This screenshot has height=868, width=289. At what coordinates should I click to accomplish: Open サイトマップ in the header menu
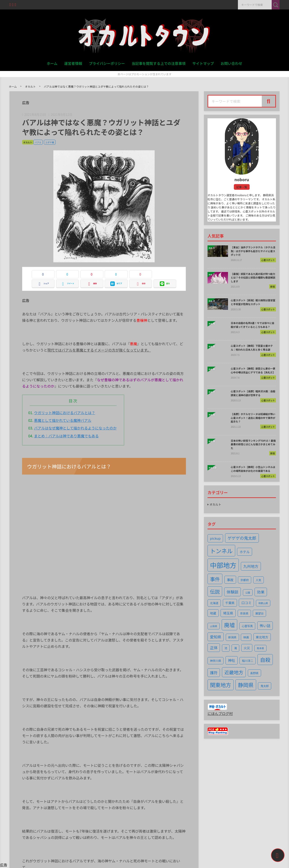pyautogui.click(x=203, y=63)
